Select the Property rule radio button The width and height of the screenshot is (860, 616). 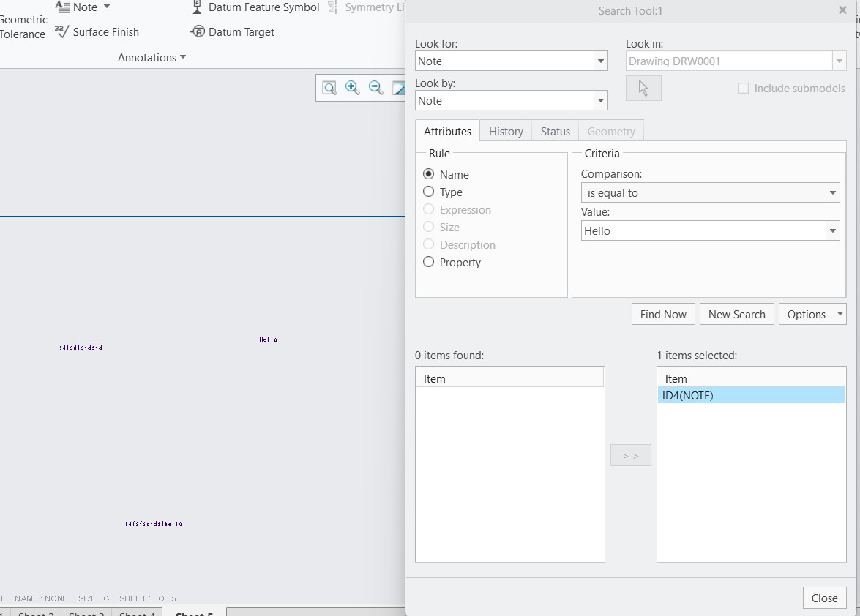coord(428,261)
